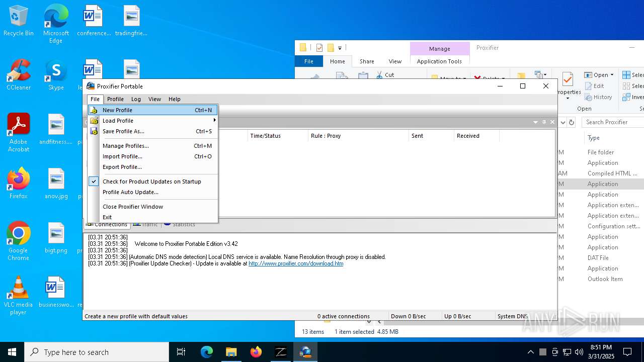Close the connections pane with X
Screen dimensions: 644x362
click(x=552, y=122)
